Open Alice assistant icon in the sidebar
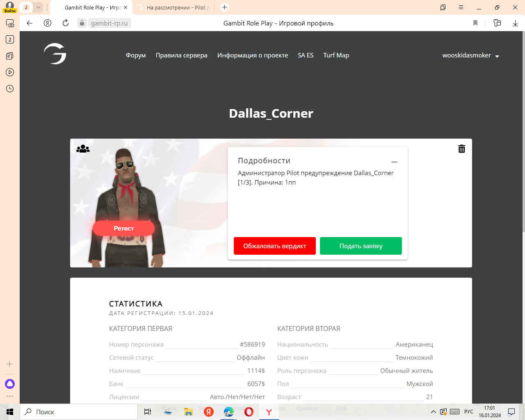Viewport: 525px width, 420px height. [10, 384]
